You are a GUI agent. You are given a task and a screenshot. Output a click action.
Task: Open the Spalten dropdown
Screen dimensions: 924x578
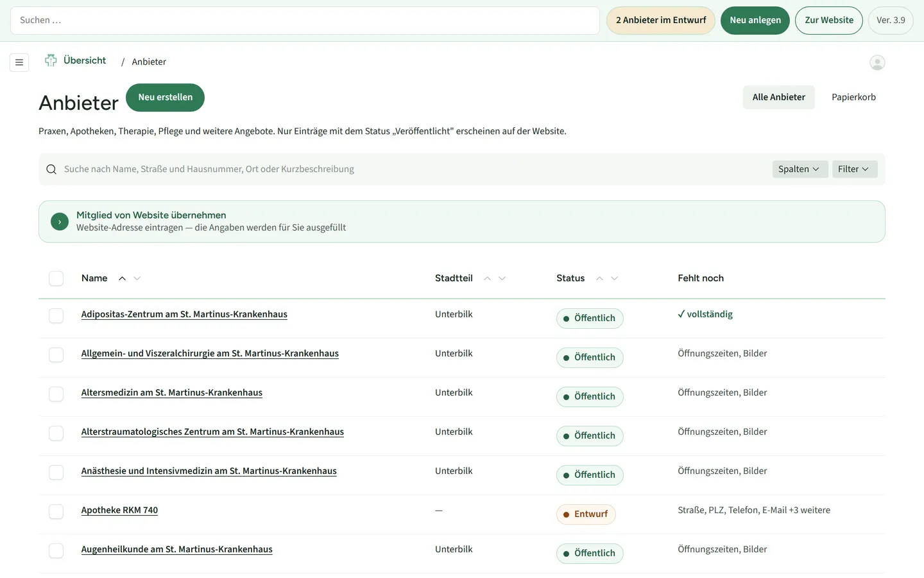point(800,169)
